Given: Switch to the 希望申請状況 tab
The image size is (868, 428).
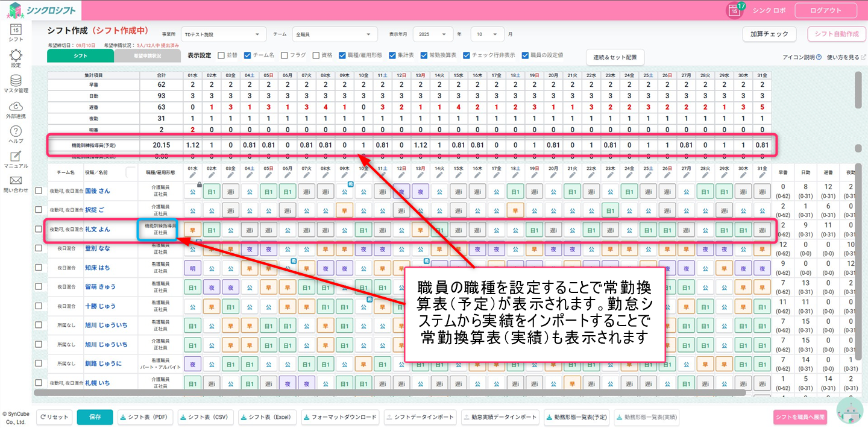Looking at the screenshot, I should pos(147,55).
